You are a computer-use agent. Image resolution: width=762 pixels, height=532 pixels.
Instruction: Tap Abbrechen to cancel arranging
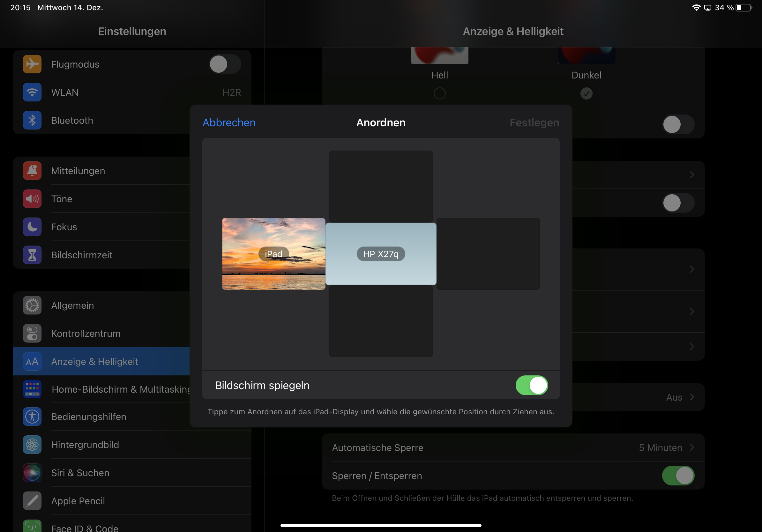click(229, 123)
